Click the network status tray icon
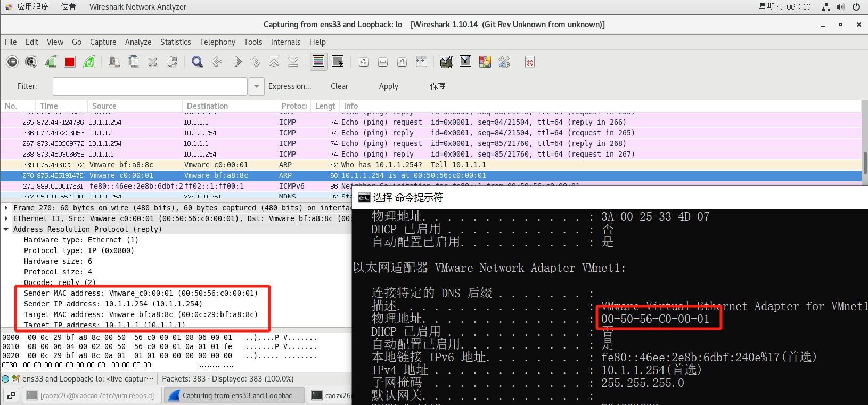 click(826, 7)
